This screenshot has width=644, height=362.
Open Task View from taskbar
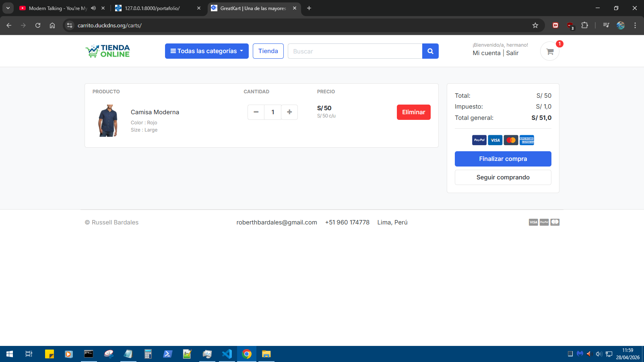[29, 354]
